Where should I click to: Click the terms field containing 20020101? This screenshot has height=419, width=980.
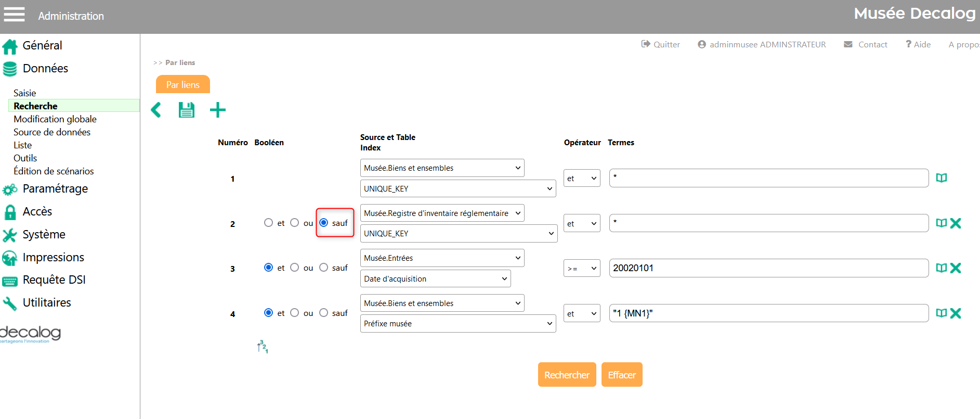coord(768,268)
